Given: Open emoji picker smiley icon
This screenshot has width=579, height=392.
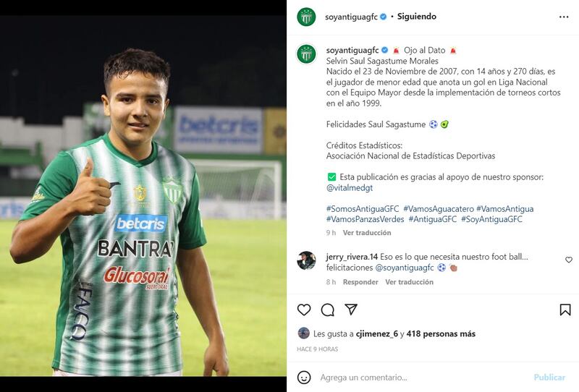Looking at the screenshot, I should click(304, 378).
